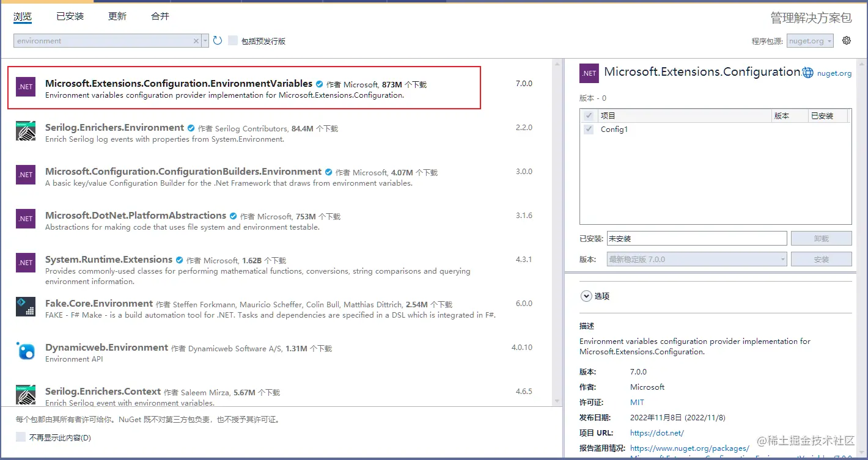The image size is (868, 460).
Task: Click the .NET icon of System.Runtime.Extensions
Action: [26, 263]
